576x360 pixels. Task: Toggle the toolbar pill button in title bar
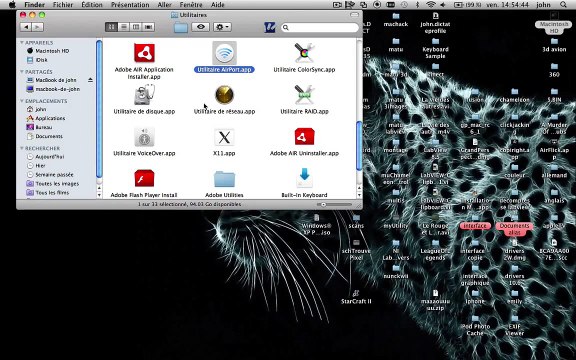pos(354,15)
